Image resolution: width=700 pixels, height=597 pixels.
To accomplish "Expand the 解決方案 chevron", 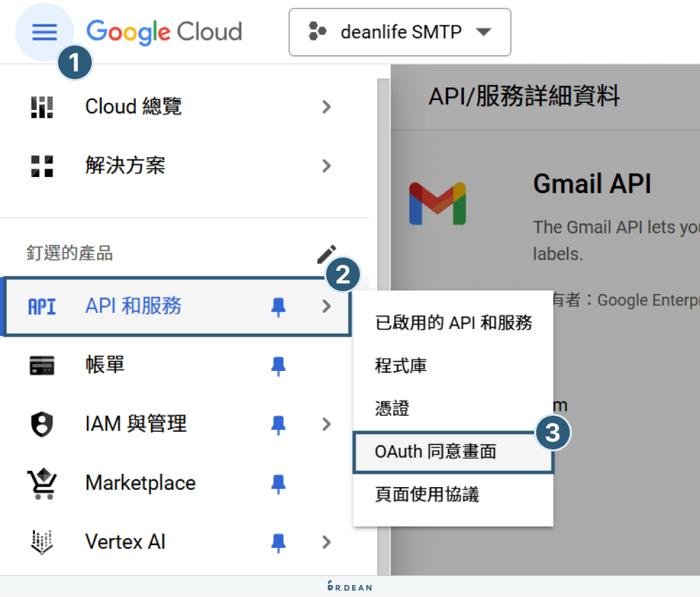I will pos(325,166).
